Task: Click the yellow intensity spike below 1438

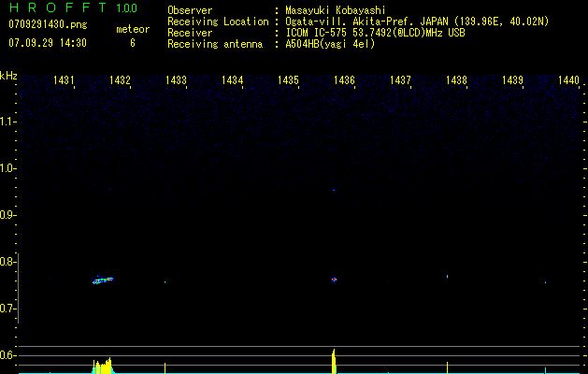Action: 448,367
